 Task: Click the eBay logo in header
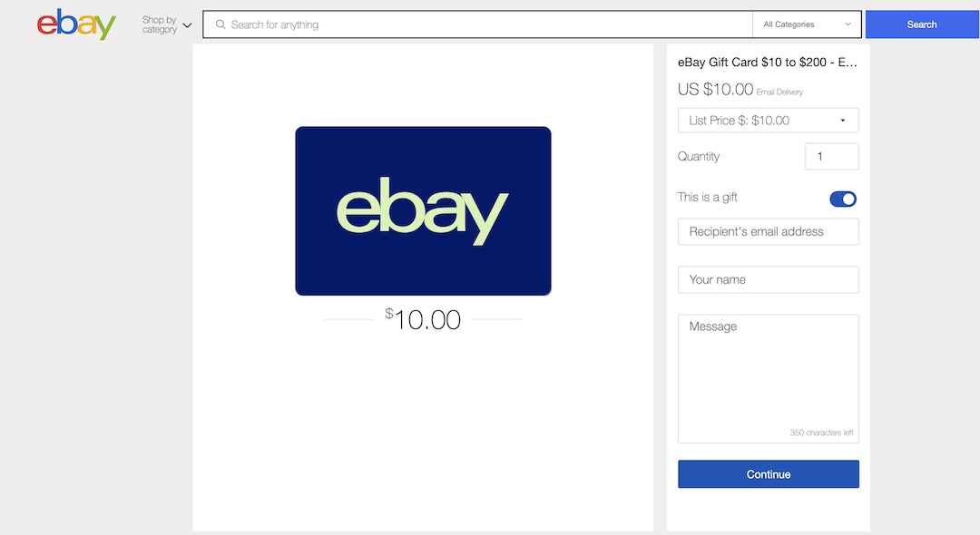[x=76, y=24]
